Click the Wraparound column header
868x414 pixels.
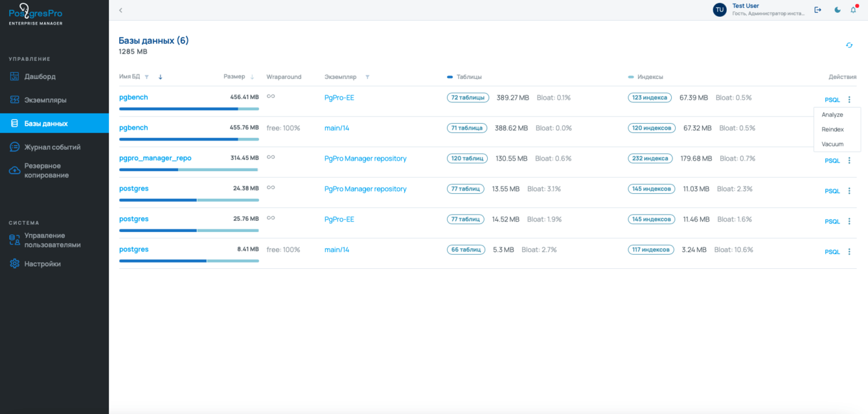tap(284, 77)
